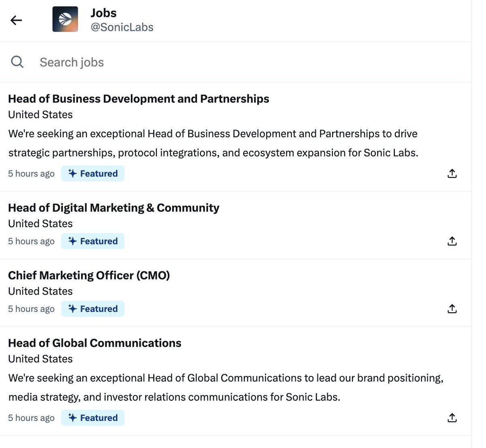
Task: Click Featured badge on Business Development job
Action: pos(93,173)
